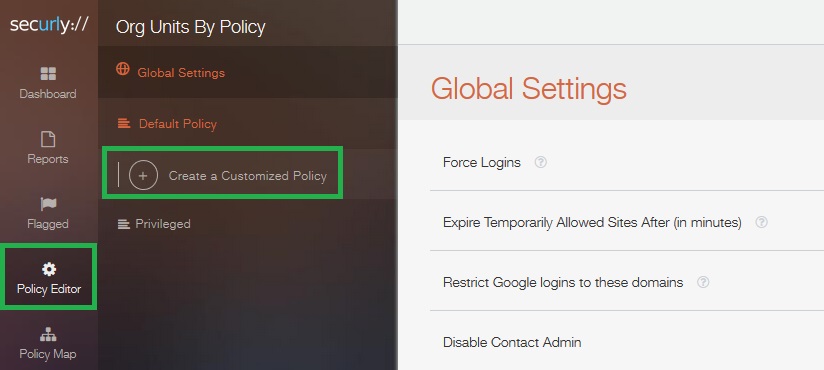Click the plus circle to create policy
This screenshot has width=824, height=370.
(143, 176)
